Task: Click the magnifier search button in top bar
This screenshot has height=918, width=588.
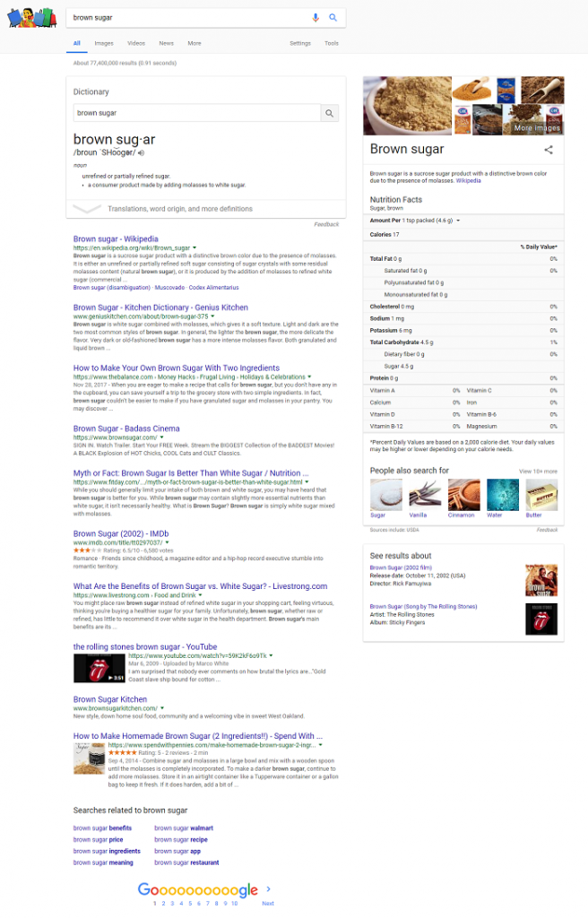Action: click(333, 18)
